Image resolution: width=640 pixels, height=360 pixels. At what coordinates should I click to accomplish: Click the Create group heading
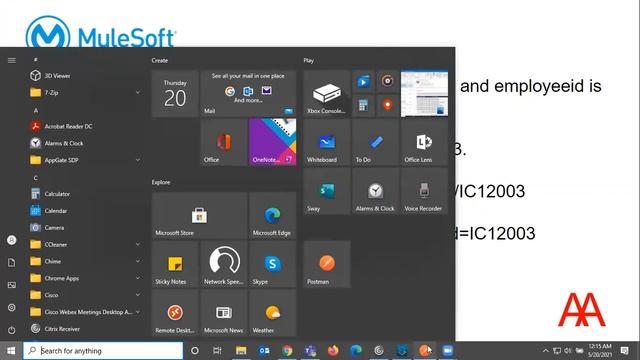click(160, 60)
